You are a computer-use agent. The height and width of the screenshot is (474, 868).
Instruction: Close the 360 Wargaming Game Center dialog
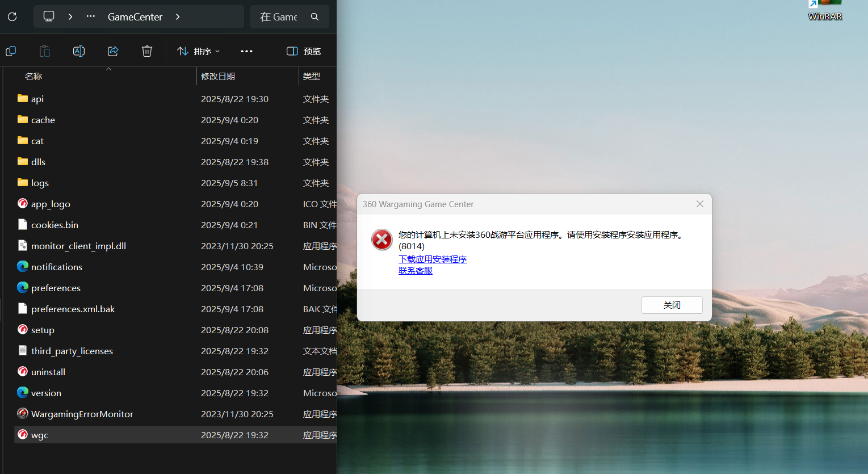coord(700,204)
